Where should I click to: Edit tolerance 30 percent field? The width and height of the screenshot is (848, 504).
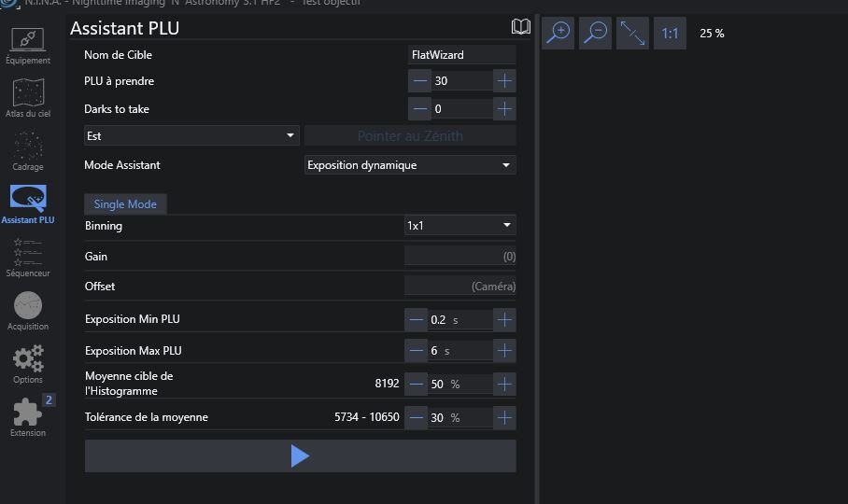click(x=459, y=417)
